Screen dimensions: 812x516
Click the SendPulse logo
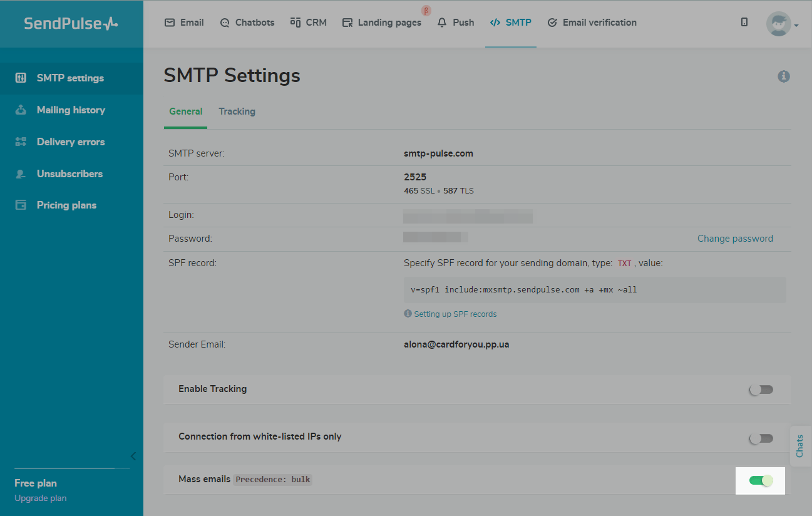(x=71, y=23)
